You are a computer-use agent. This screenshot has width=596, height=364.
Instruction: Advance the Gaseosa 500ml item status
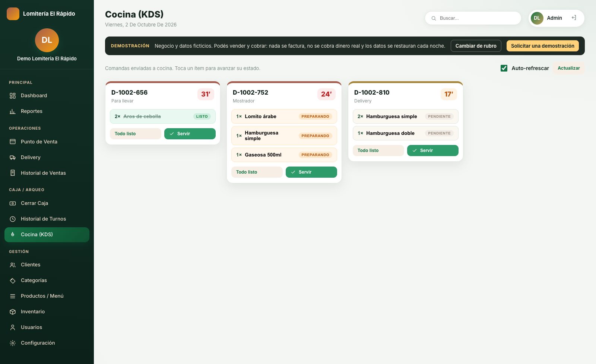284,155
